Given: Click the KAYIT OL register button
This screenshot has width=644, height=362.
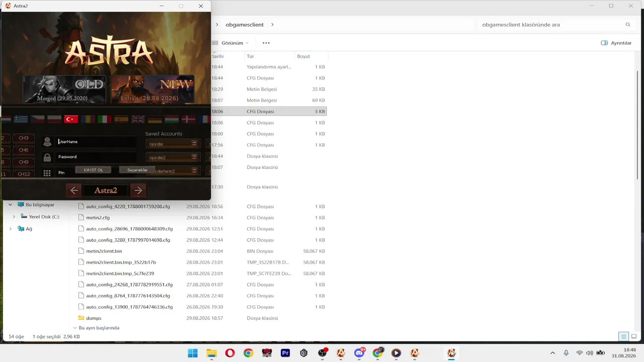Looking at the screenshot, I should pos(93,170).
